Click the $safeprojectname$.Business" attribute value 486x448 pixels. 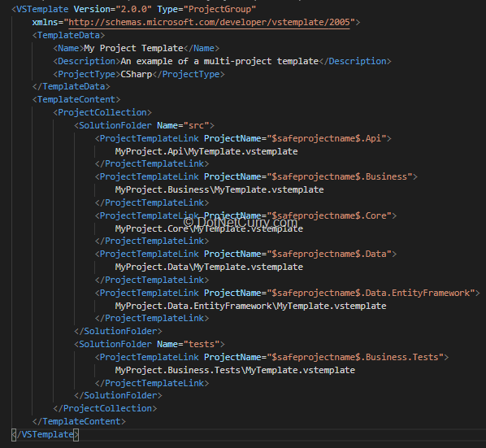[340, 176]
